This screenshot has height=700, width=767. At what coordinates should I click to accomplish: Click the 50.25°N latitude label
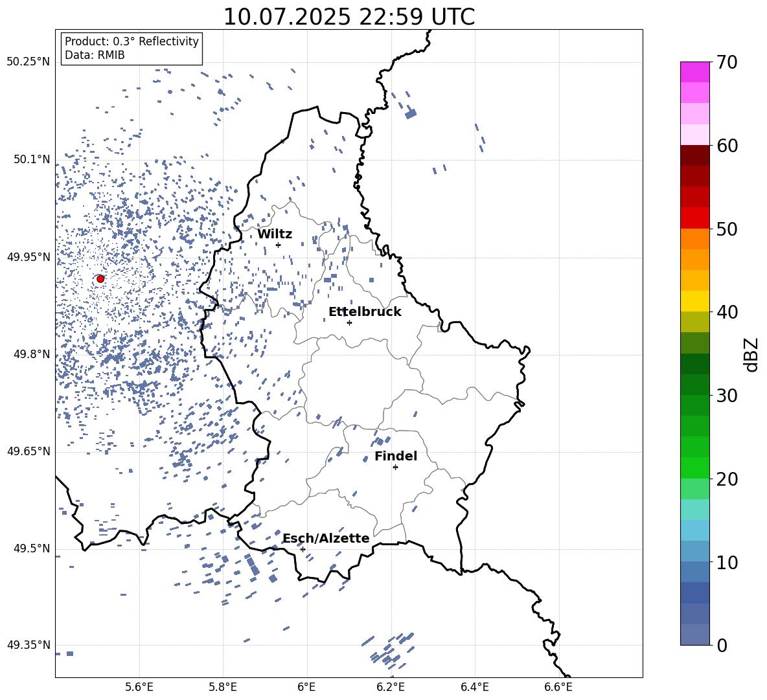coord(29,62)
